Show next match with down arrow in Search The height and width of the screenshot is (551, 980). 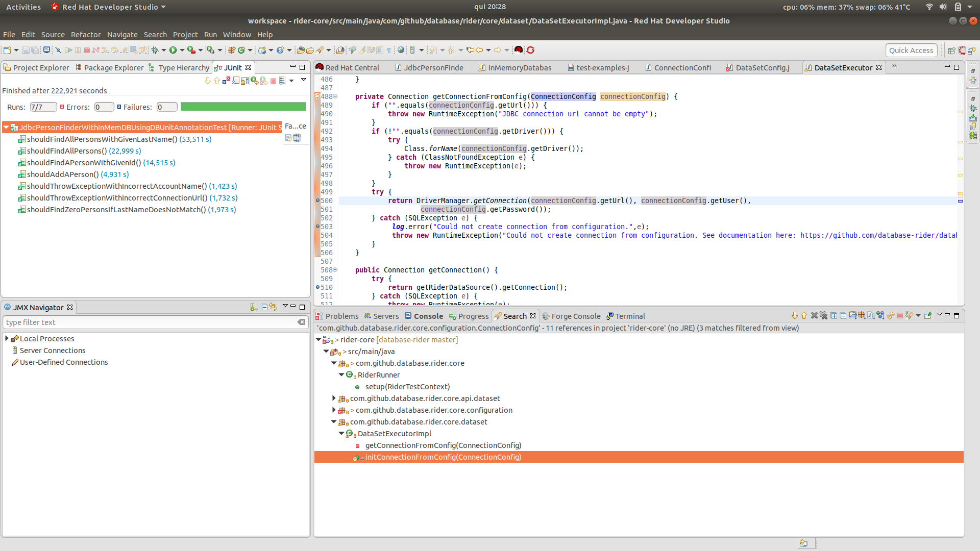tap(794, 316)
